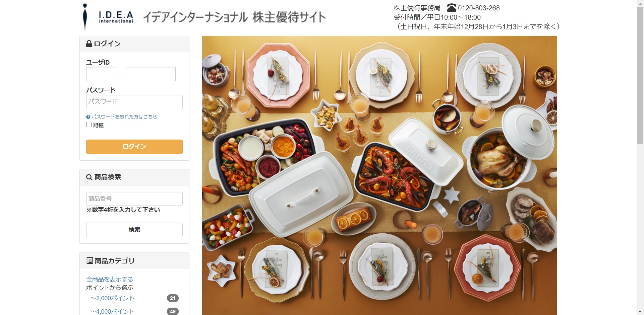Open the パスワードを忘れた方はこちら link
This screenshot has height=315, width=644.
(124, 117)
